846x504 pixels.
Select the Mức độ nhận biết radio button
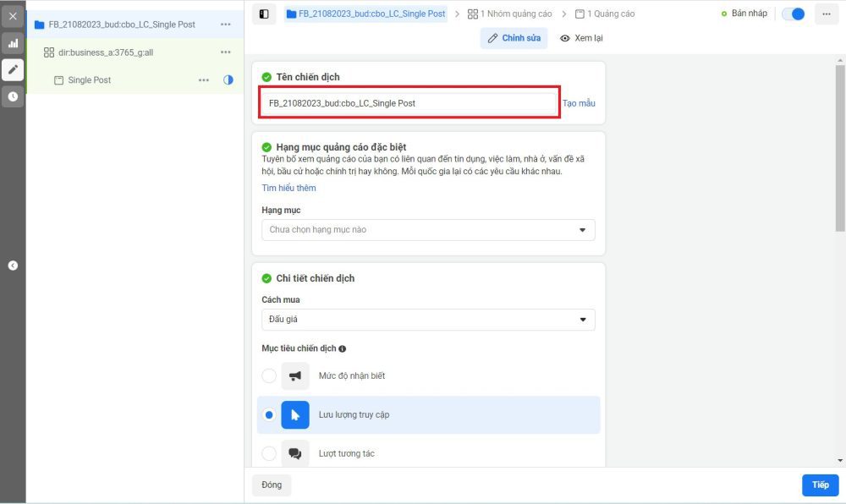point(269,375)
